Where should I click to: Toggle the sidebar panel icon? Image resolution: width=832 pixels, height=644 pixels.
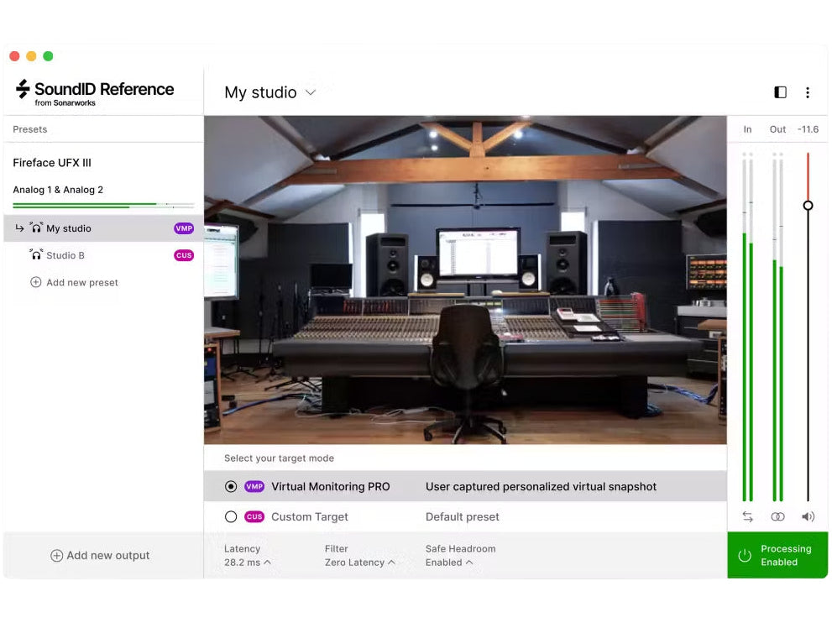[780, 92]
